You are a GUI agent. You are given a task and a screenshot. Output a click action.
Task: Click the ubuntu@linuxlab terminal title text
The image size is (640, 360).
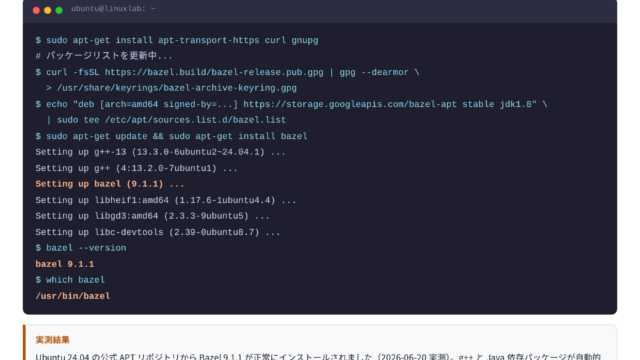[x=113, y=9]
